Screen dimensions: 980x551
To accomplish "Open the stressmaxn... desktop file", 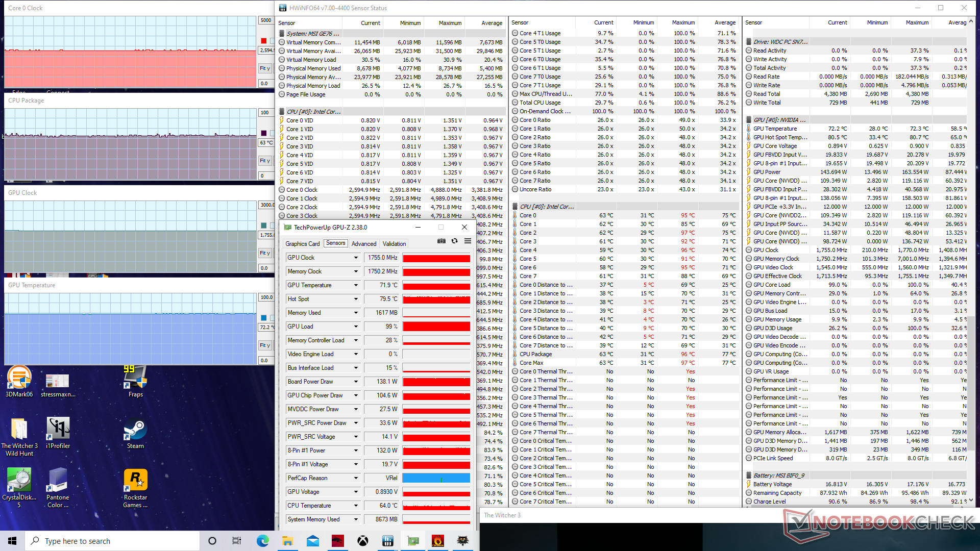I will coord(58,385).
